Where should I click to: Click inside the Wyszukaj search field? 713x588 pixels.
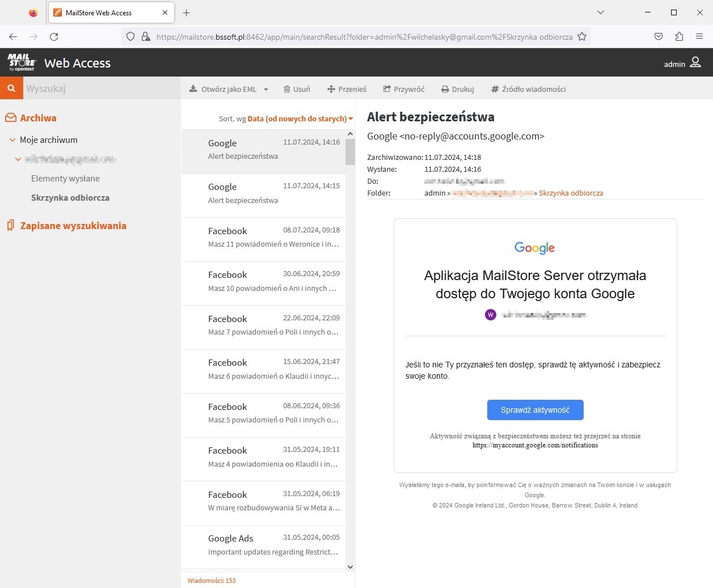[101, 88]
